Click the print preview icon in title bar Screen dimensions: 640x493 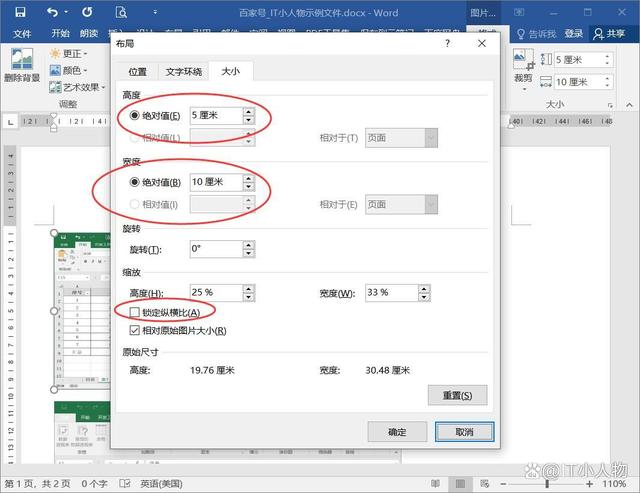tap(121, 12)
